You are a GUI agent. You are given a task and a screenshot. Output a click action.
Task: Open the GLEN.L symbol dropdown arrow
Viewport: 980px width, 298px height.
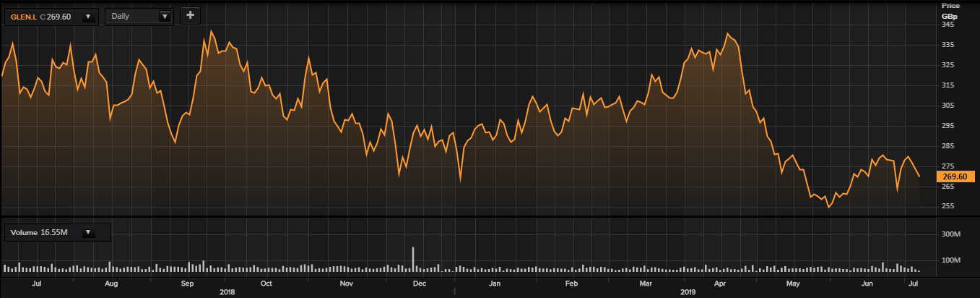(x=89, y=16)
